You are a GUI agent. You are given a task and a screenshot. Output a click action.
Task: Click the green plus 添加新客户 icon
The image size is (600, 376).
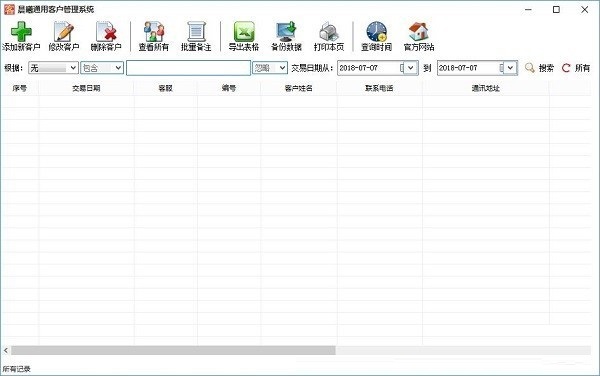point(21,32)
